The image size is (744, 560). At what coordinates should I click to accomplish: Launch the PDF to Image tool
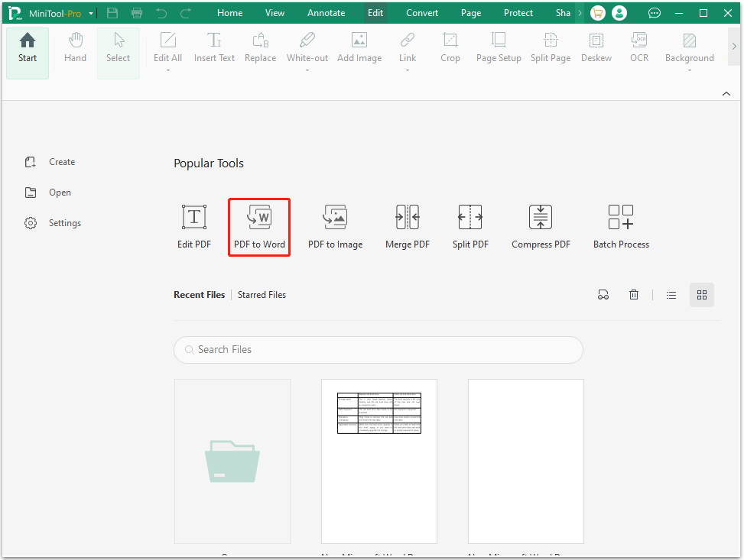point(335,225)
